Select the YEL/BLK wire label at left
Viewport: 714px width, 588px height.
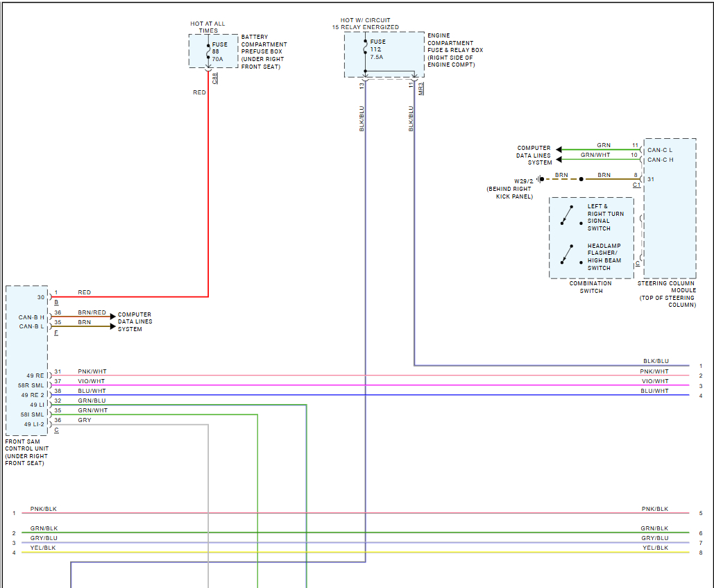click(x=43, y=548)
